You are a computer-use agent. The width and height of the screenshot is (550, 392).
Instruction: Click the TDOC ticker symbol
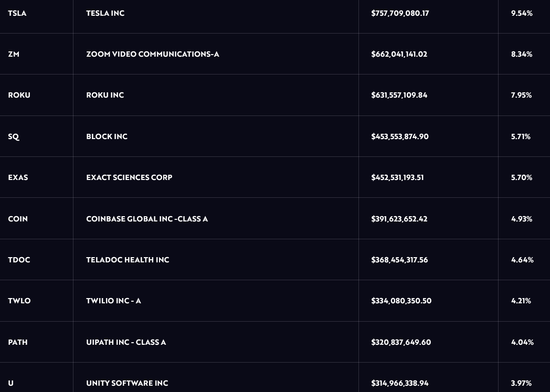pos(19,260)
